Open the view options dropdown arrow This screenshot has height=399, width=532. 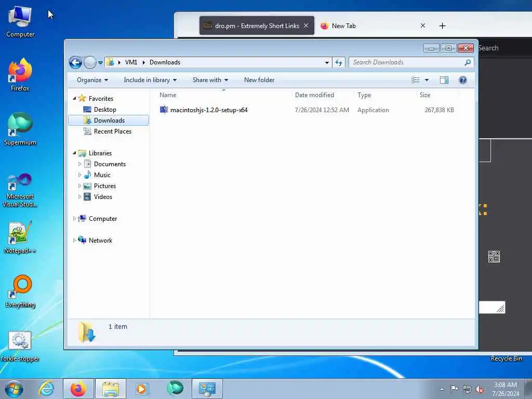point(427,80)
